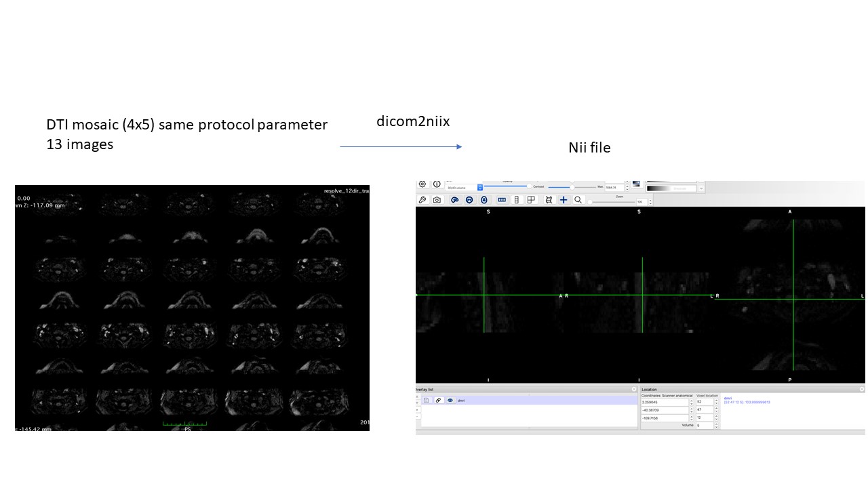868x488 pixels.
Task: Toggle the sagittal canvas view icon
Action: (x=454, y=200)
